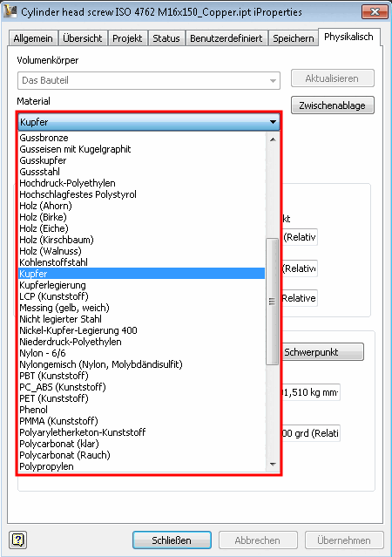
Task: Select the Physikalisch tab
Action: click(348, 37)
